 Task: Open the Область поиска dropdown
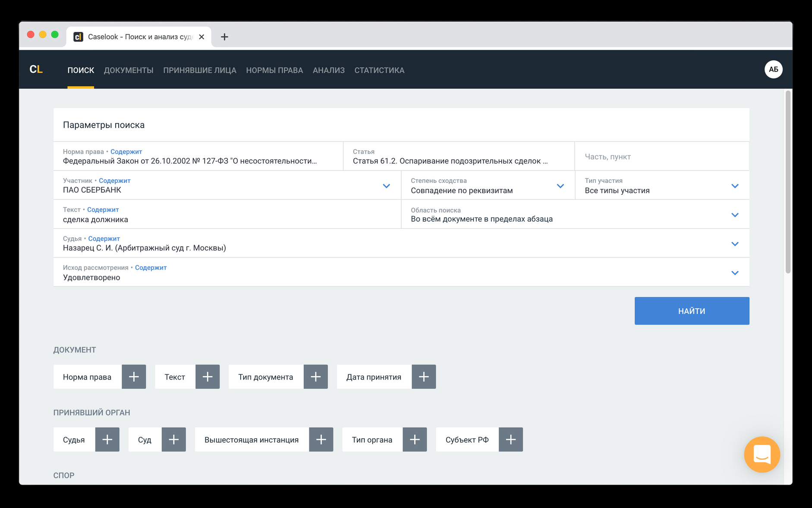pyautogui.click(x=735, y=215)
